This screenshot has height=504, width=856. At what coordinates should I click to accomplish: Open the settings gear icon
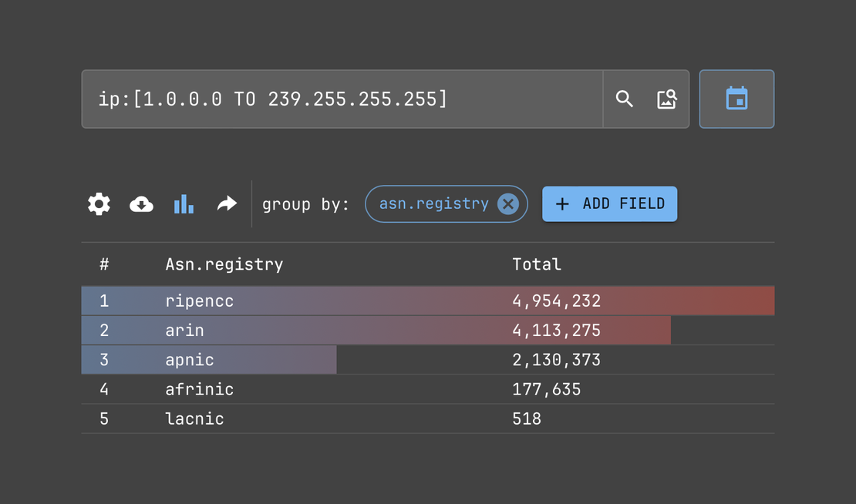click(98, 203)
